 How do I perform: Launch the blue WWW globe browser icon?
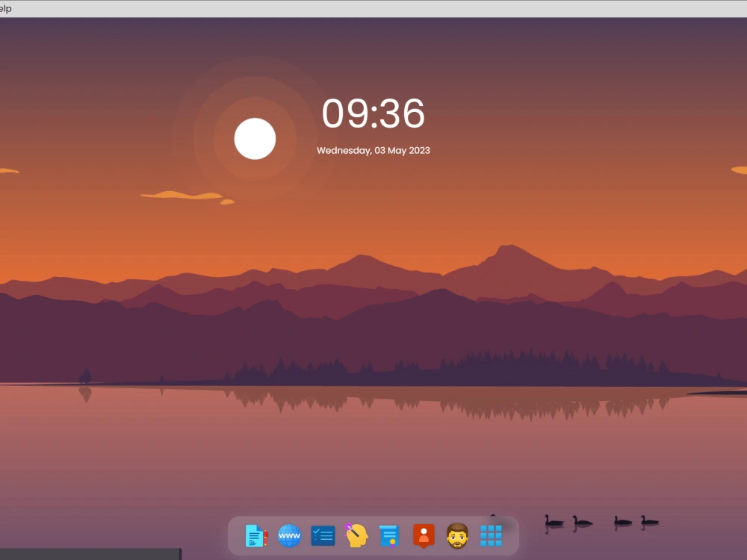point(289,535)
